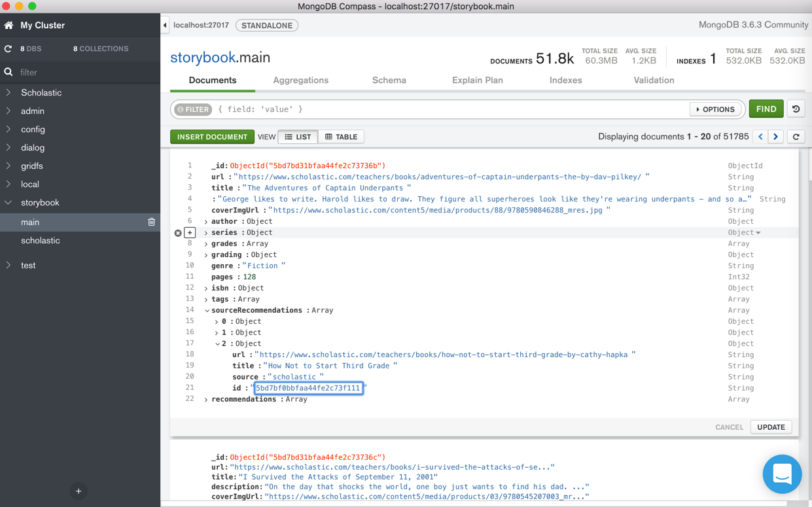The image size is (812, 507).
Task: Click UPDATE to save document
Action: coord(771,427)
